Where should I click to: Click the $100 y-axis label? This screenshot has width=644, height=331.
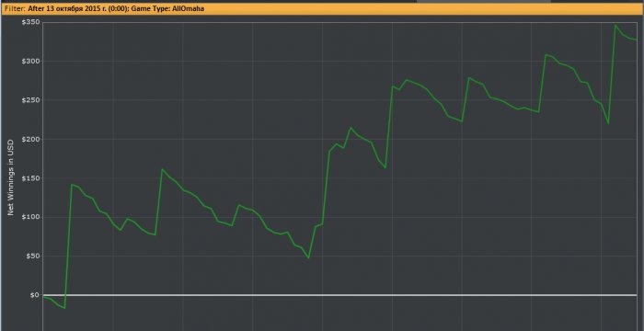(x=30, y=217)
